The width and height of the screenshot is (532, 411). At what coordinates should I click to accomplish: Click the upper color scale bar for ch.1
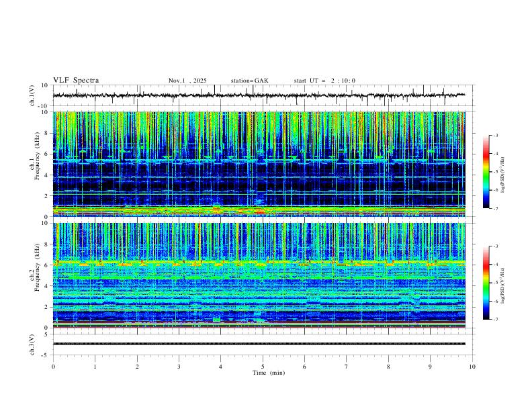[x=486, y=172]
